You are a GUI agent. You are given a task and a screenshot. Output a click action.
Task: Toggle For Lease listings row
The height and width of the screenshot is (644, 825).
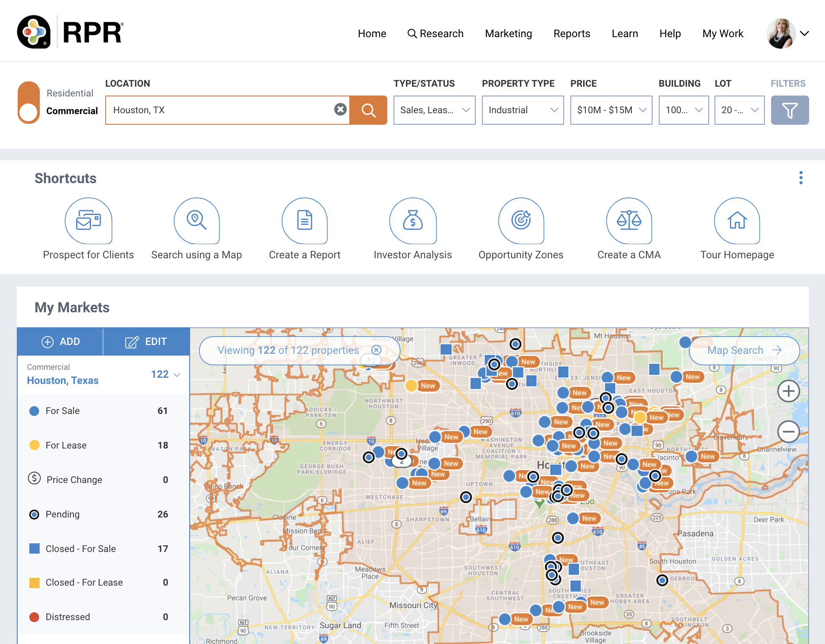point(103,445)
